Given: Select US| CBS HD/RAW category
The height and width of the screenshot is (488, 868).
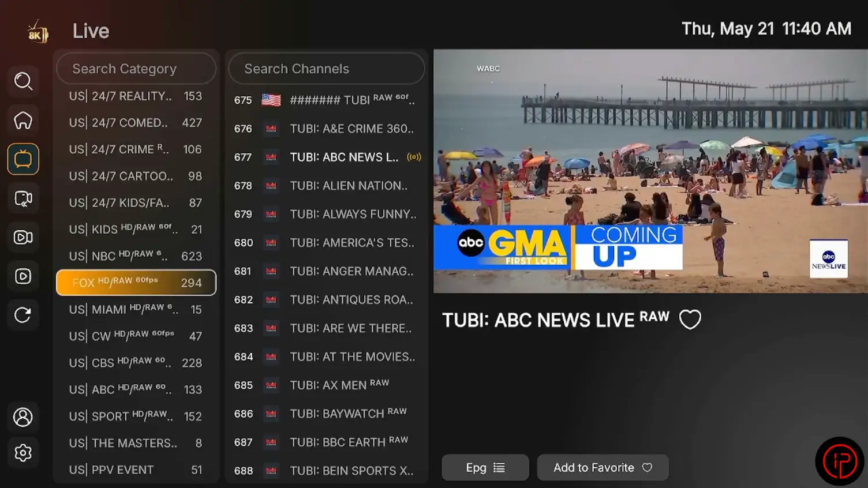Looking at the screenshot, I should pos(136,363).
